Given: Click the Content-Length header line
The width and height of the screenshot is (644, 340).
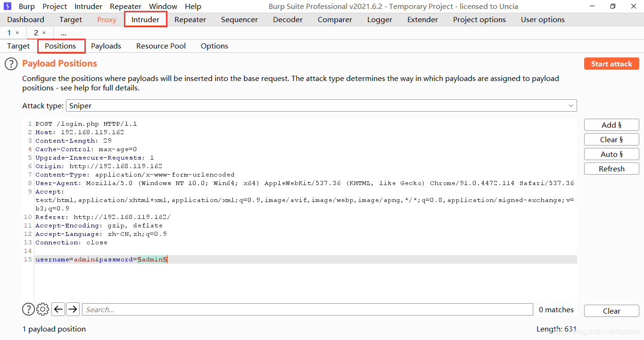Looking at the screenshot, I should tap(74, 141).
